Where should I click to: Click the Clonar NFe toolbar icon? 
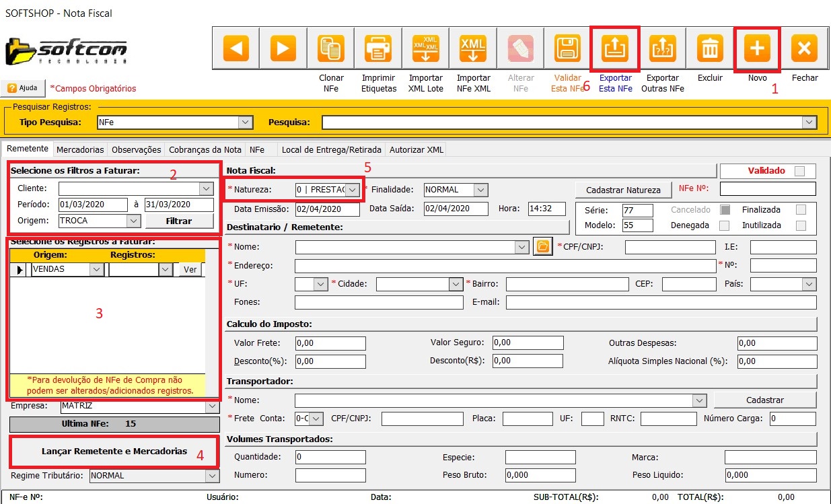pos(331,48)
